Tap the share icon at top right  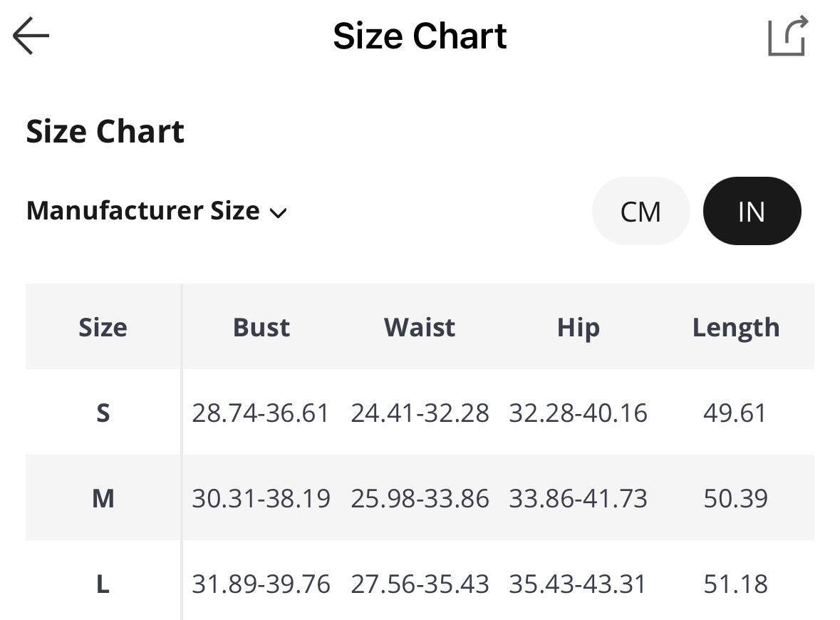coord(788,36)
